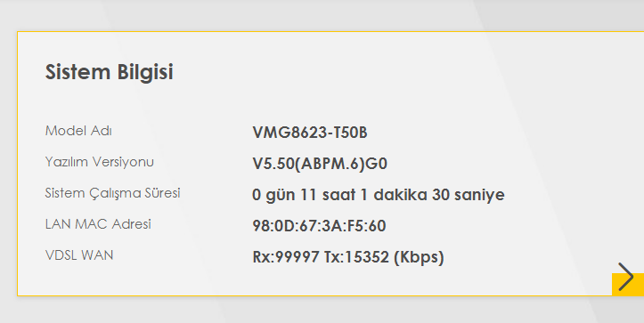The height and width of the screenshot is (323, 644).
Task: Click the Tx:15352 upload rate text
Action: (356, 257)
